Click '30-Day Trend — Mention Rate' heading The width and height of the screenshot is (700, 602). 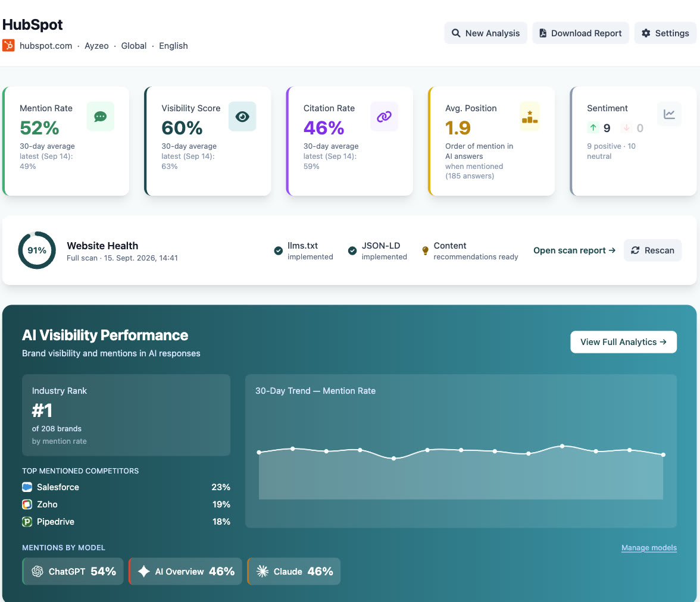coord(315,390)
